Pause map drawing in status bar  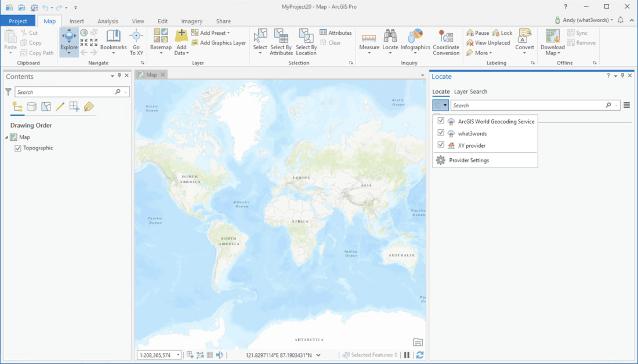(407, 355)
